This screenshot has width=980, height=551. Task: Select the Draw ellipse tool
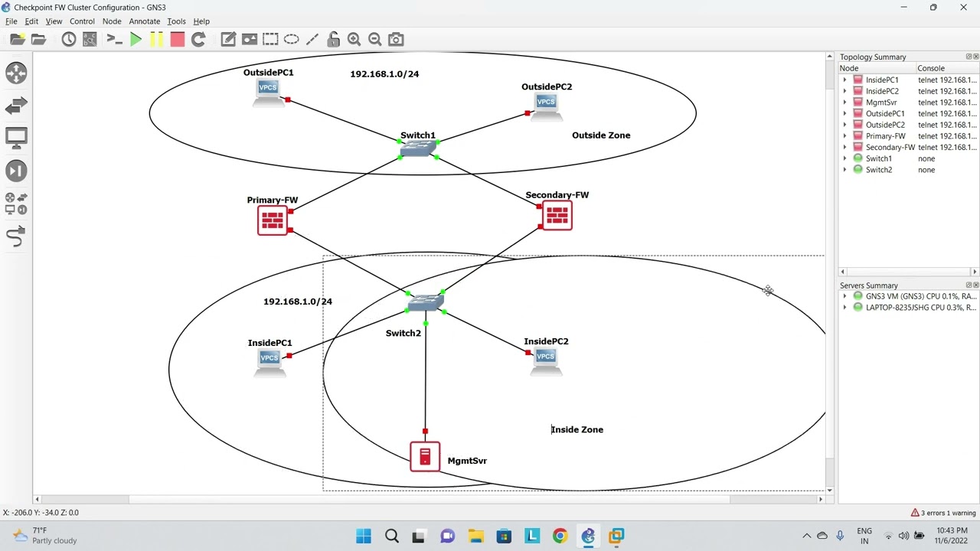291,39
